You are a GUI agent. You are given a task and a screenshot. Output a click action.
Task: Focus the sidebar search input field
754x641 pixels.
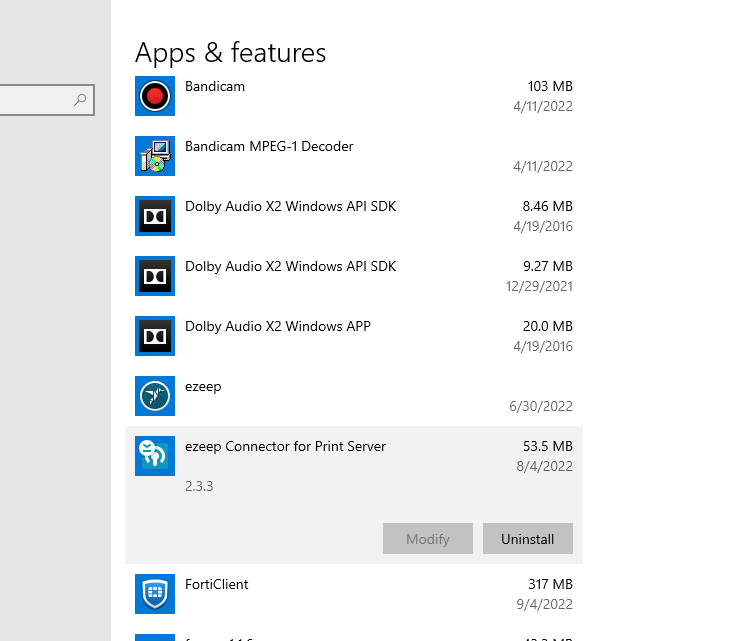coord(47,100)
